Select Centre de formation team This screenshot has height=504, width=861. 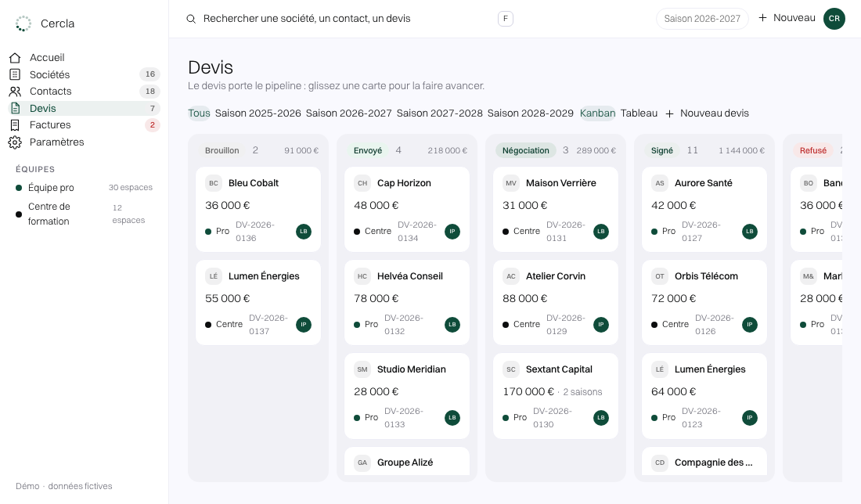click(85, 214)
